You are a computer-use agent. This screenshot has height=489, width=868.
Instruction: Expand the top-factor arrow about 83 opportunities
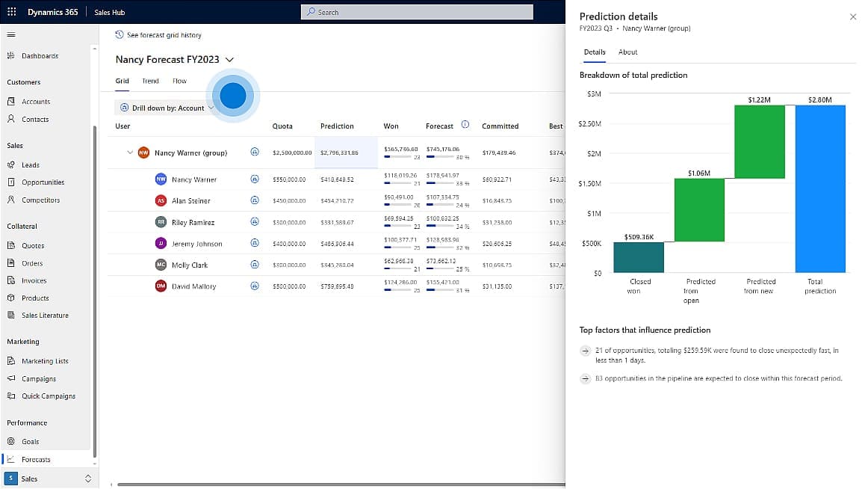click(585, 379)
